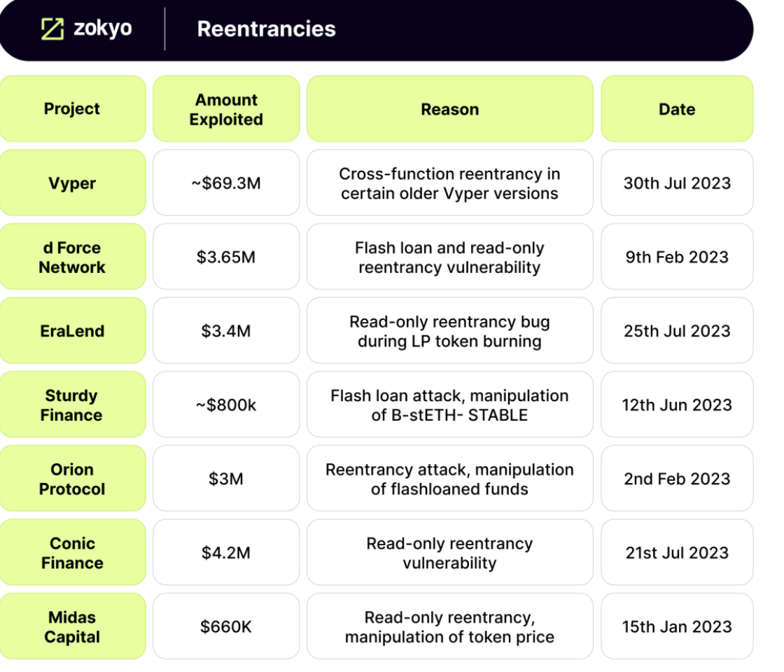Select the 15th Jan 2023 date cell
The height and width of the screenshot is (672, 784).
pyautogui.click(x=677, y=627)
